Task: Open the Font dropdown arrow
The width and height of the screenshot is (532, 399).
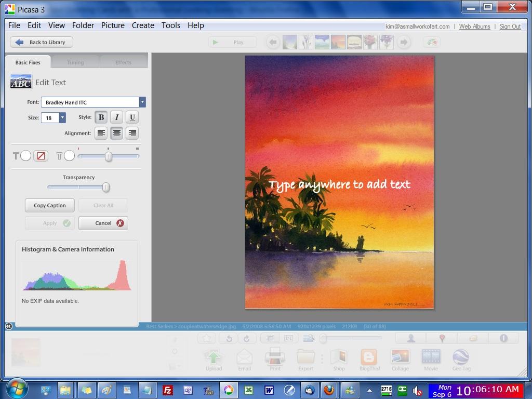Action: point(142,102)
